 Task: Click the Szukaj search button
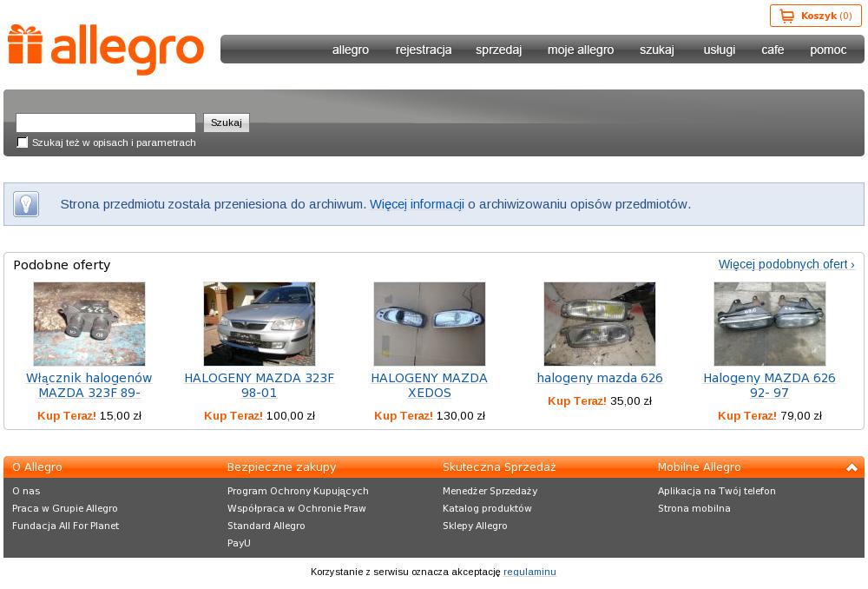point(227,122)
